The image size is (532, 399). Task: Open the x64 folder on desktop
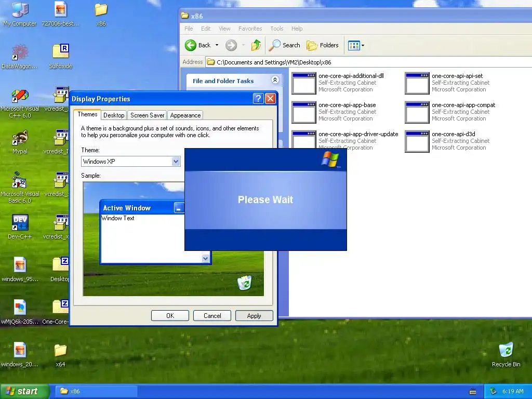click(x=60, y=354)
